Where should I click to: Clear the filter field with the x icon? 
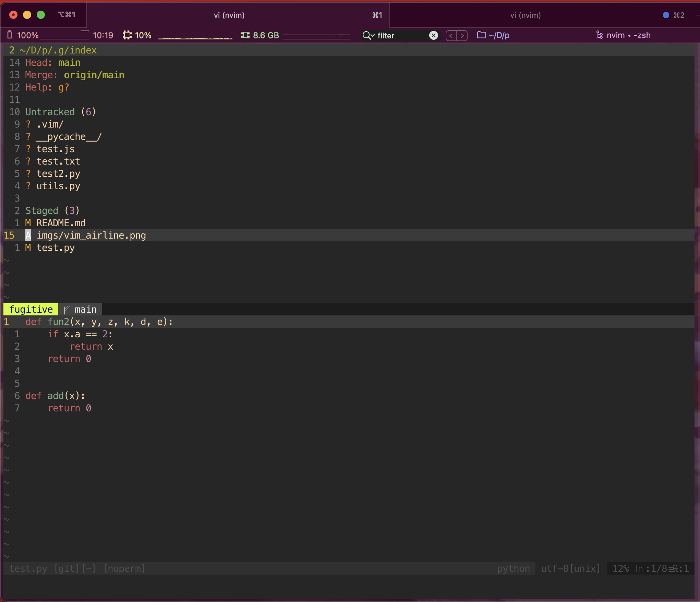[x=434, y=35]
